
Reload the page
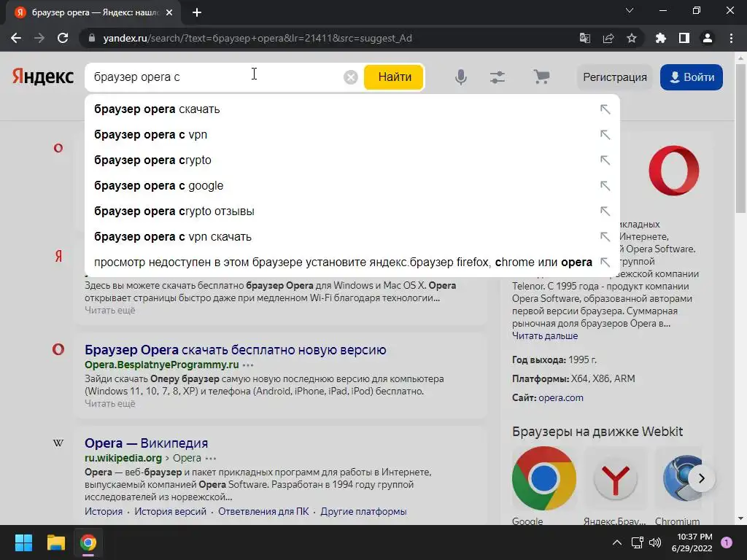pos(63,38)
